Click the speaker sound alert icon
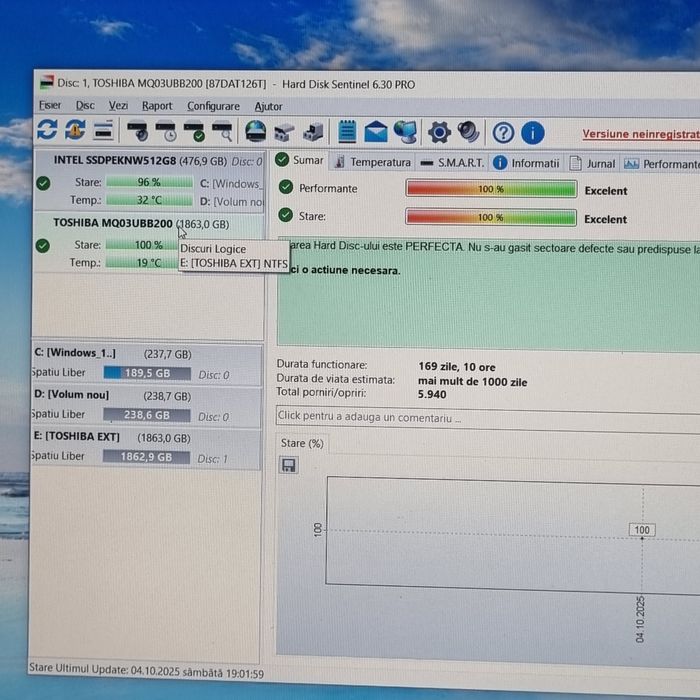This screenshot has width=700, height=700. click(x=468, y=133)
